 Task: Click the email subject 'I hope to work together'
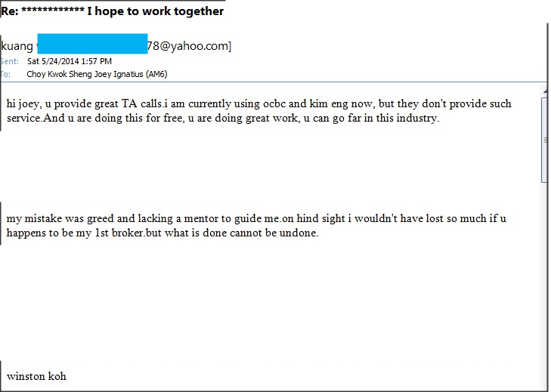coord(155,11)
